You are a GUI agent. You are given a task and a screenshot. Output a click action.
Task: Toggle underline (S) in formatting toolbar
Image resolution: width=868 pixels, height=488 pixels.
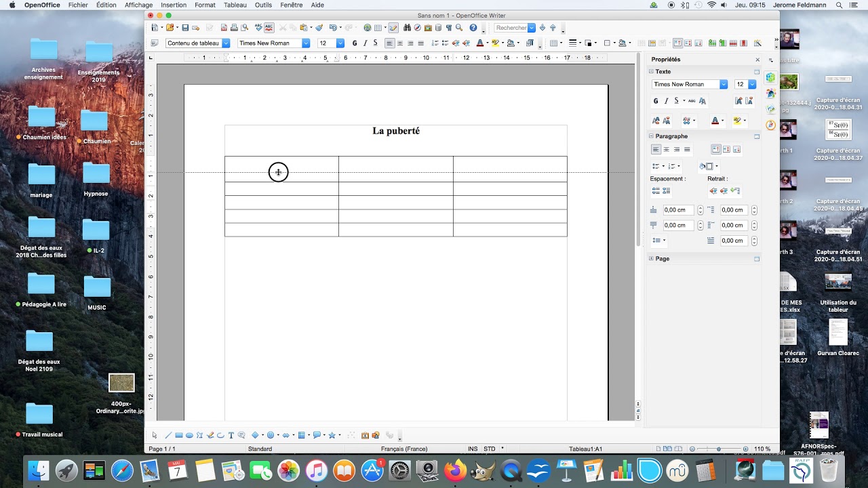coord(375,43)
